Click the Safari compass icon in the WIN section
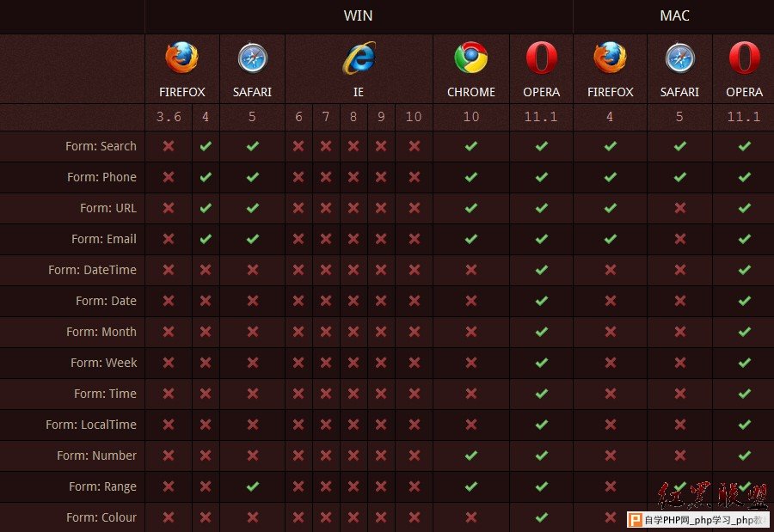Image resolution: width=774 pixels, height=532 pixels. (252, 58)
